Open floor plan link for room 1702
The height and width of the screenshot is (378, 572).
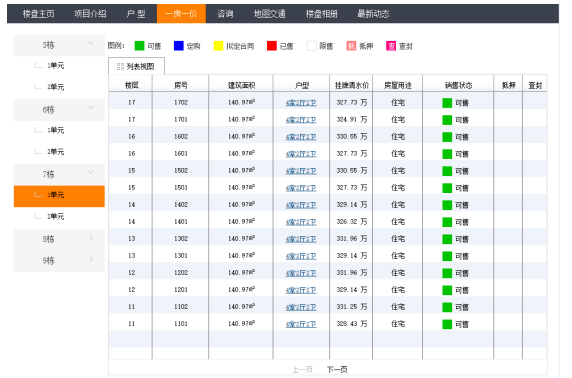click(301, 103)
